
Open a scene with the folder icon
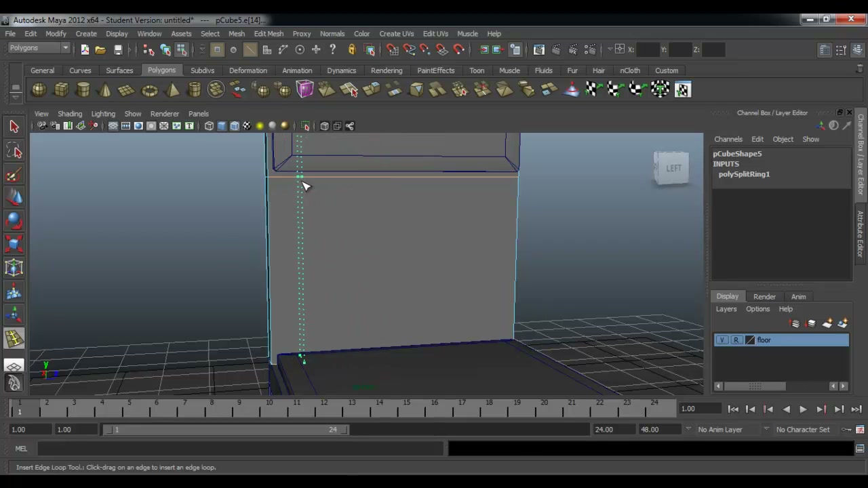(100, 49)
